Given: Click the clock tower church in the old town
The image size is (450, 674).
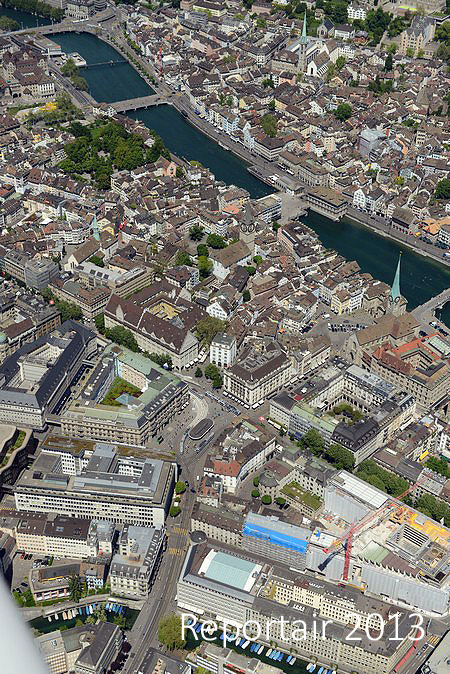Looking at the screenshot, I should 249,225.
